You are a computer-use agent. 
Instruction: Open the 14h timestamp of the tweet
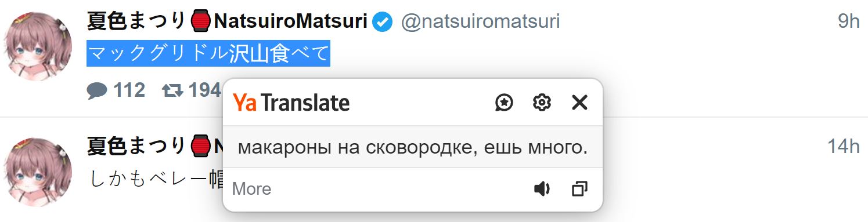pos(844,147)
